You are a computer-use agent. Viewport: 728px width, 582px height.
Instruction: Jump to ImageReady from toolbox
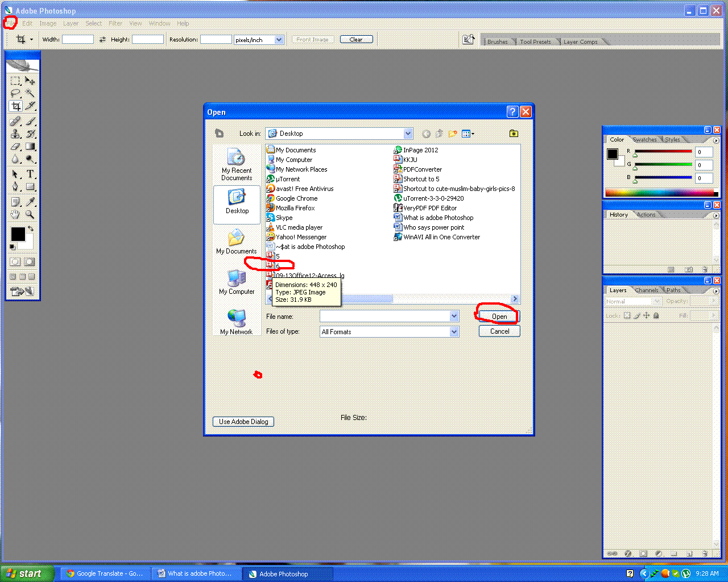coord(22,292)
